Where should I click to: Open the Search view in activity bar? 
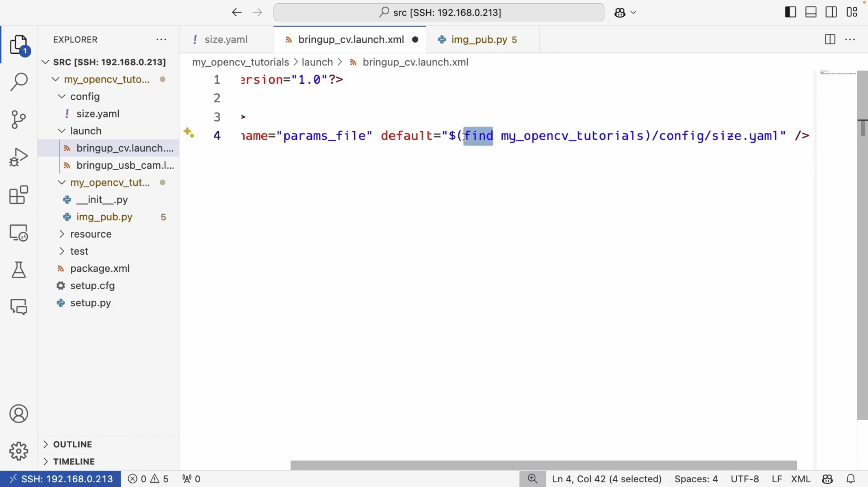click(x=19, y=82)
